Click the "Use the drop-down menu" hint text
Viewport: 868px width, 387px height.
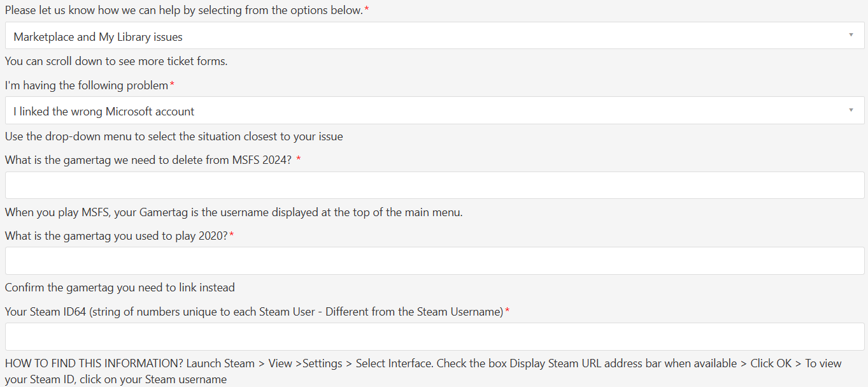pos(174,136)
